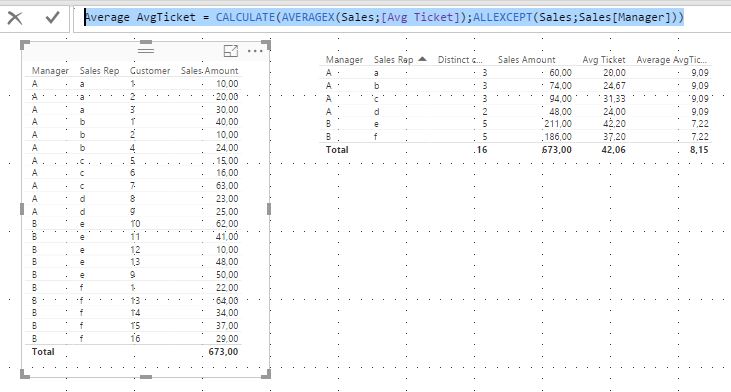Click Sales Rep header in the right table
This screenshot has width=731, height=392.
pyautogui.click(x=393, y=60)
